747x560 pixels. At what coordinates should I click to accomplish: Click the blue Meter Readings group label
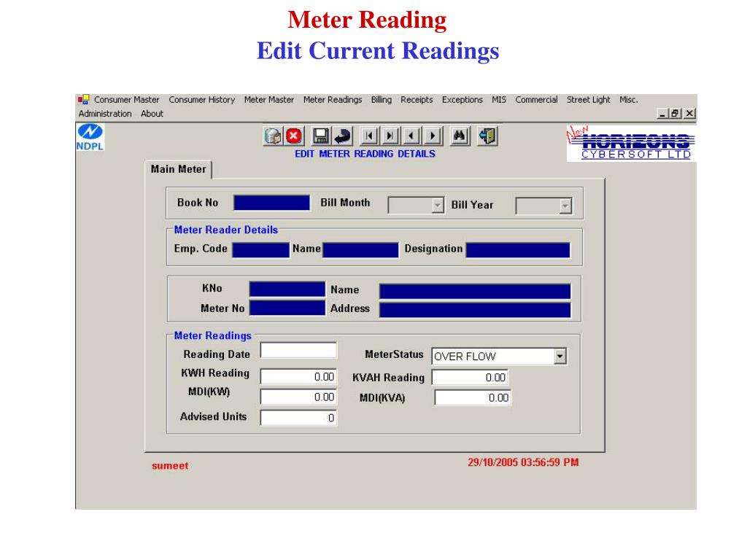[212, 335]
